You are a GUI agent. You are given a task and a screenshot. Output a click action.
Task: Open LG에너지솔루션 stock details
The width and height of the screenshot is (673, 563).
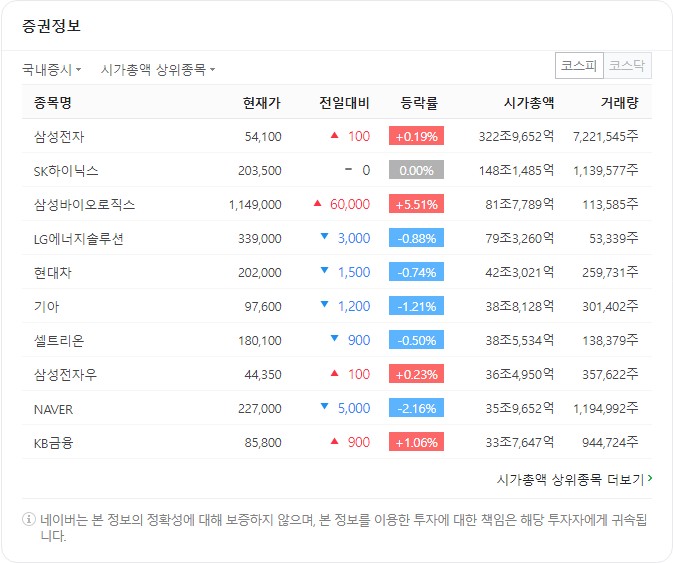point(78,238)
